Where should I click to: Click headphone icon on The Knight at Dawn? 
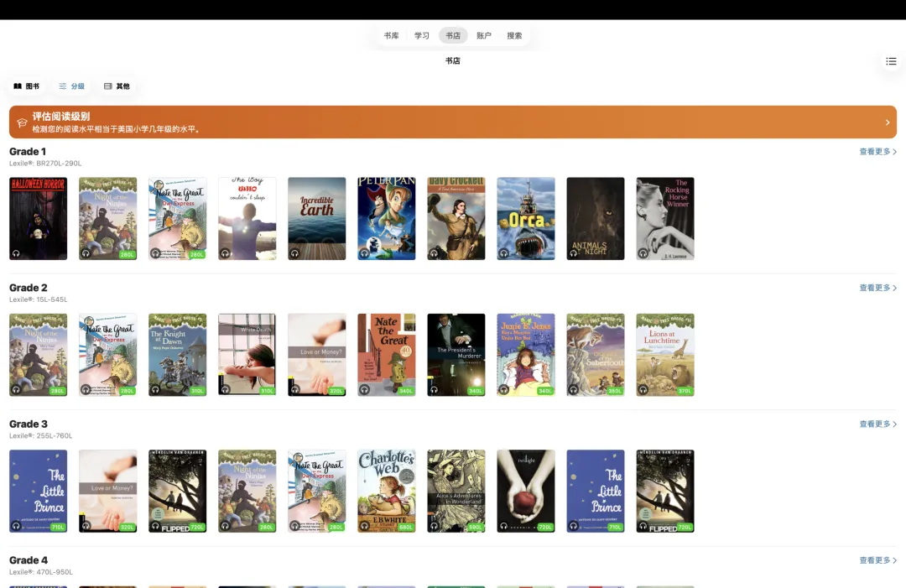pos(155,389)
